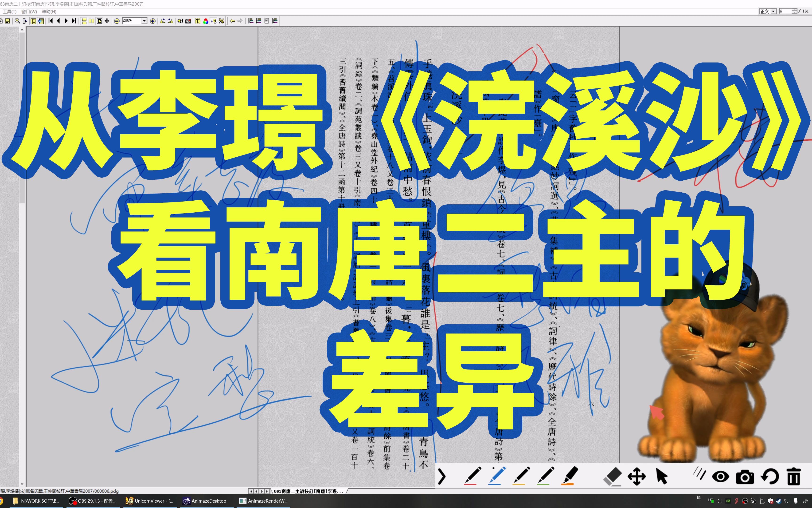Select the magnifier zoom tool
The width and height of the screenshot is (812, 508).
(x=17, y=21)
